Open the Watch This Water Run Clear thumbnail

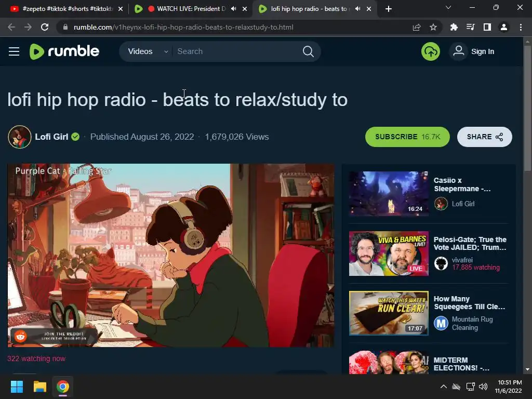pos(389,313)
